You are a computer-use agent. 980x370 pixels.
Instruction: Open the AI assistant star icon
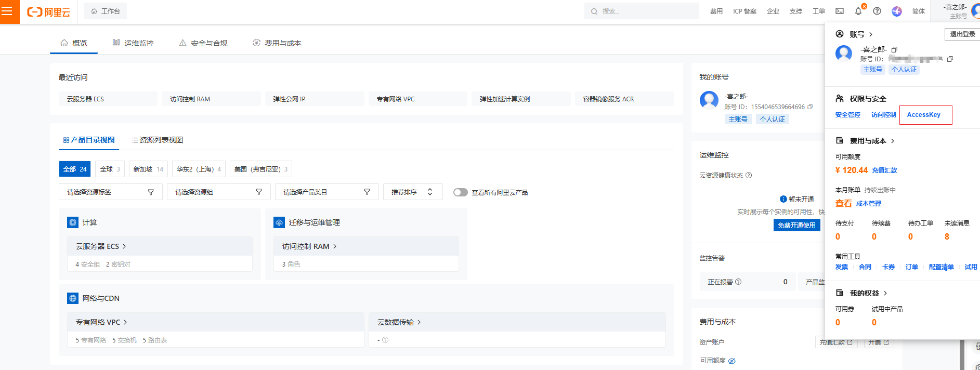pyautogui.click(x=897, y=11)
